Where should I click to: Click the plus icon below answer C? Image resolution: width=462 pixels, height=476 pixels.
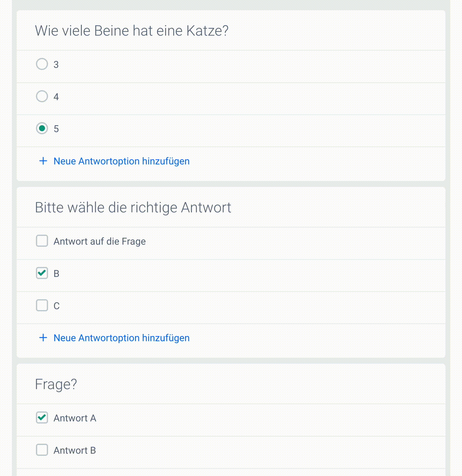pyautogui.click(x=43, y=338)
